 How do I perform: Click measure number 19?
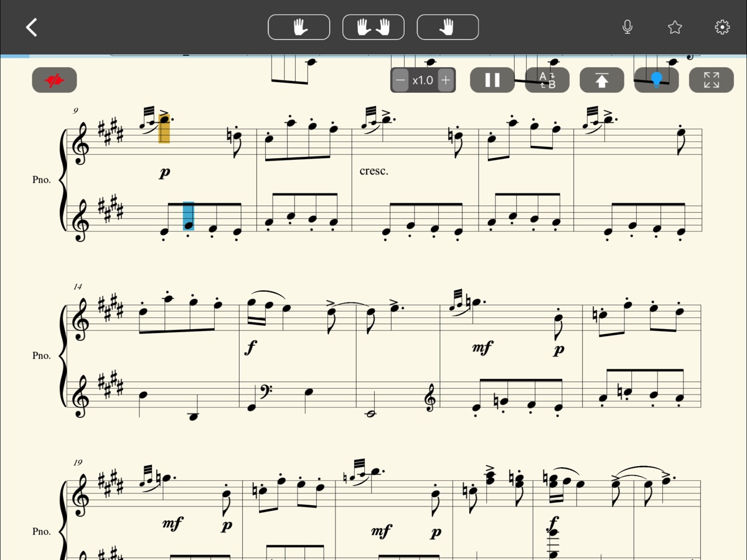tap(77, 463)
